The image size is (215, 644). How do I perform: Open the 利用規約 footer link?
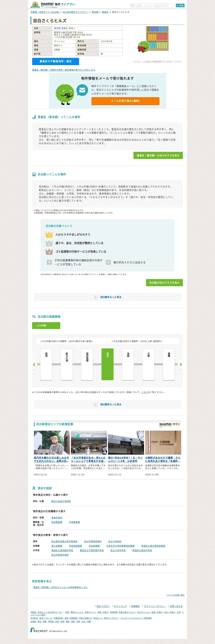point(135,606)
